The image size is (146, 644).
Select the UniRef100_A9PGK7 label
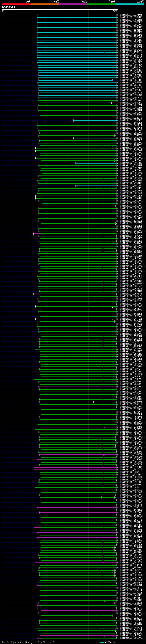131,32
